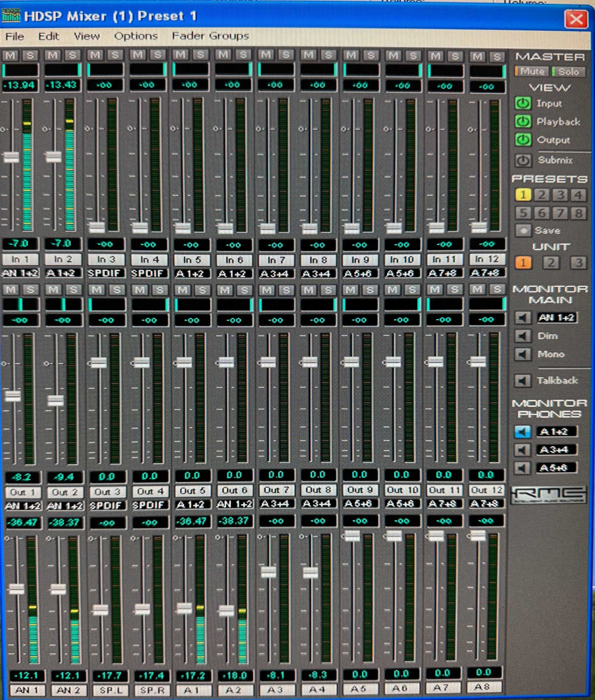This screenshot has width=595, height=700.
Task: Select preset 2
Action: click(x=542, y=195)
